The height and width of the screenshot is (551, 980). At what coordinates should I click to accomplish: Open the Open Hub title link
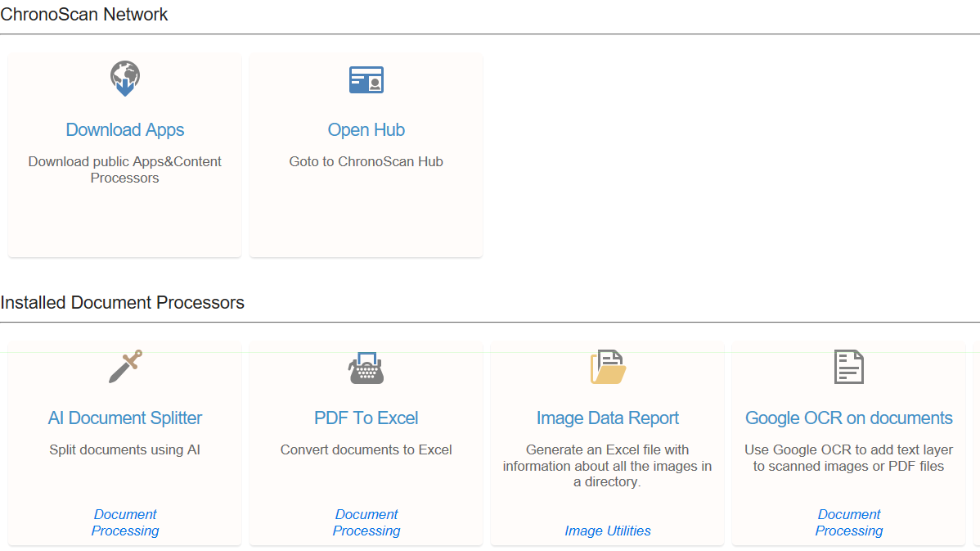(366, 129)
